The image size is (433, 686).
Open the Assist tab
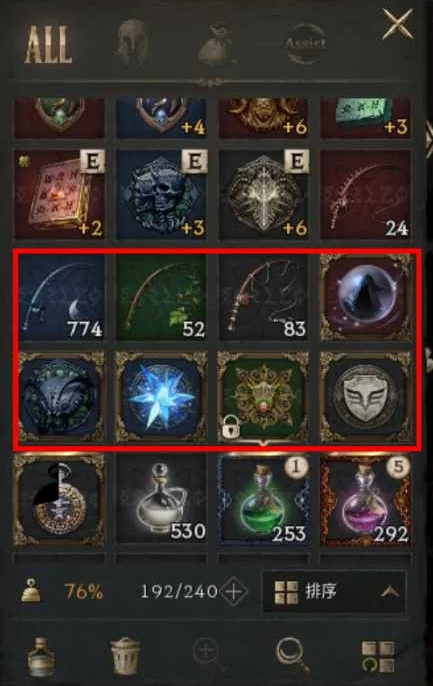(x=306, y=43)
